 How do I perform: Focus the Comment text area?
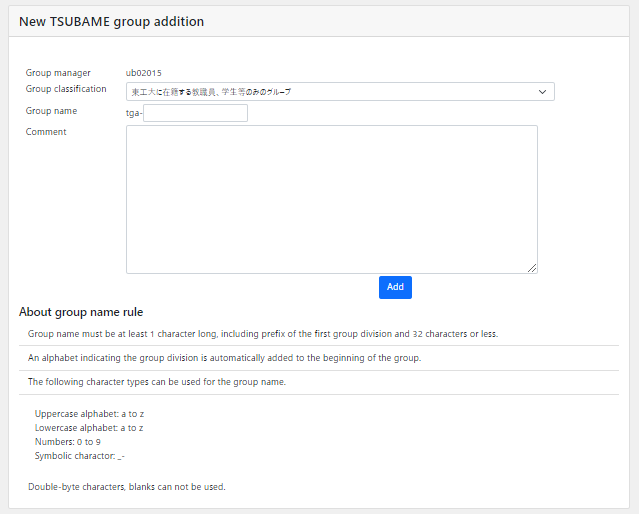click(332, 199)
